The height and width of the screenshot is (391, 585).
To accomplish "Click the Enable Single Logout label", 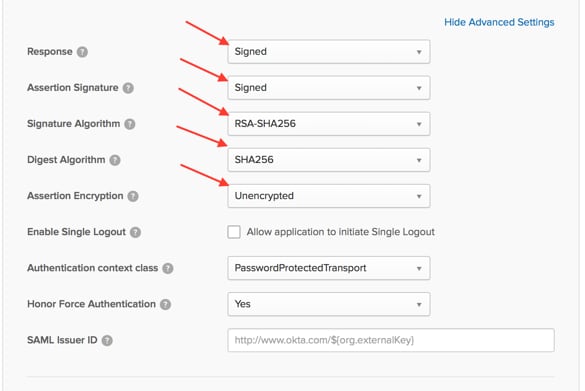I will click(76, 232).
